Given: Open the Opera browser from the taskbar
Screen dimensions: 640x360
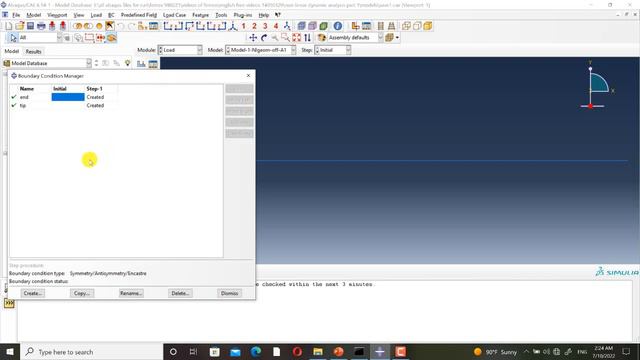Looking at the screenshot, I should [297, 352].
